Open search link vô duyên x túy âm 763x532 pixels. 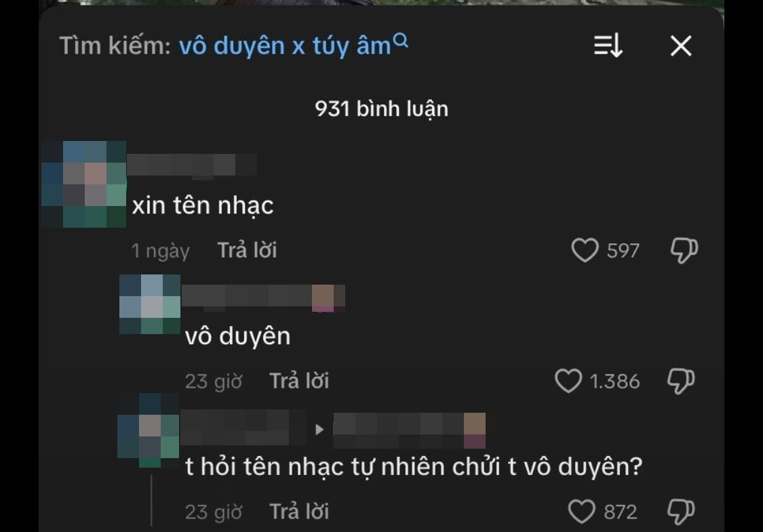pyautogui.click(x=285, y=46)
